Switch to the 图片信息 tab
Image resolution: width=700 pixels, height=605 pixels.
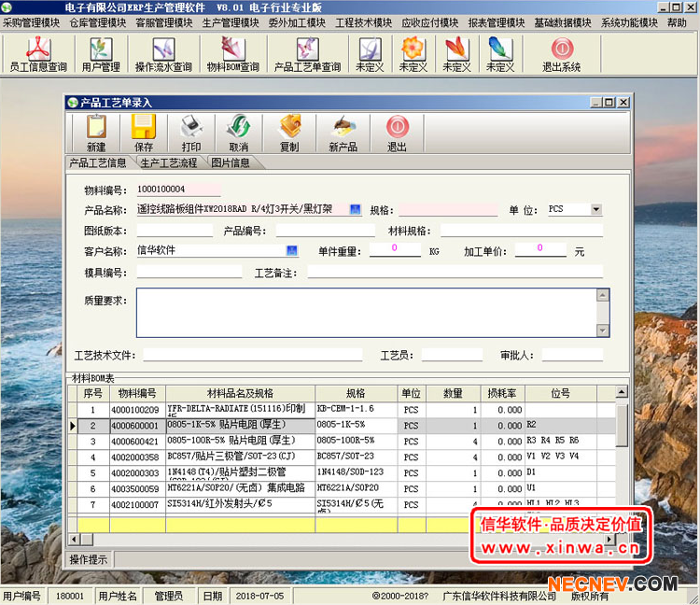230,162
